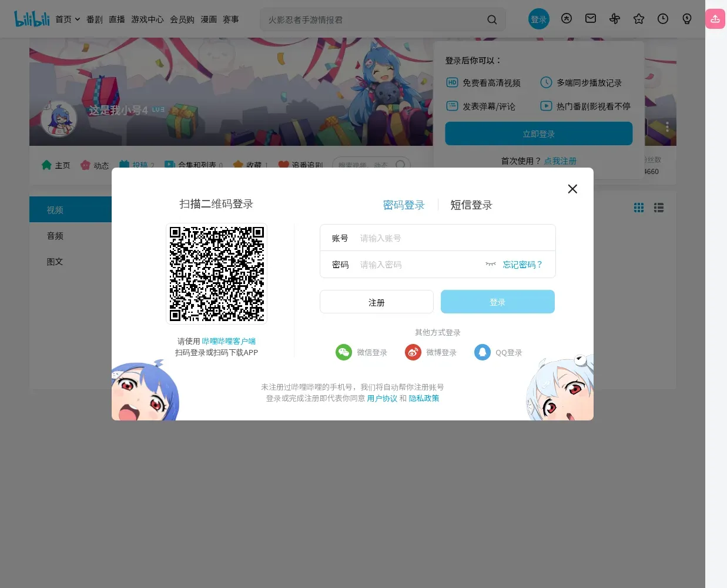Switch to 密码登录 tab
This screenshot has height=588, width=727.
(x=403, y=205)
